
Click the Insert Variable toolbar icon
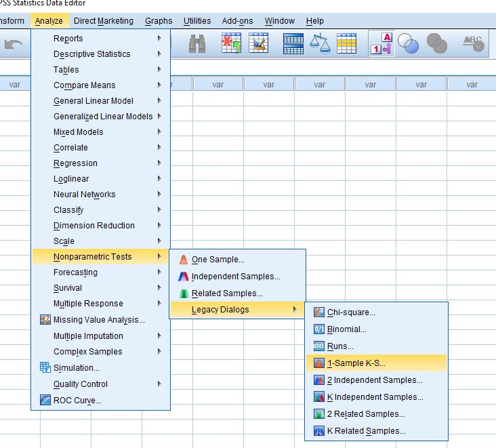point(258,43)
